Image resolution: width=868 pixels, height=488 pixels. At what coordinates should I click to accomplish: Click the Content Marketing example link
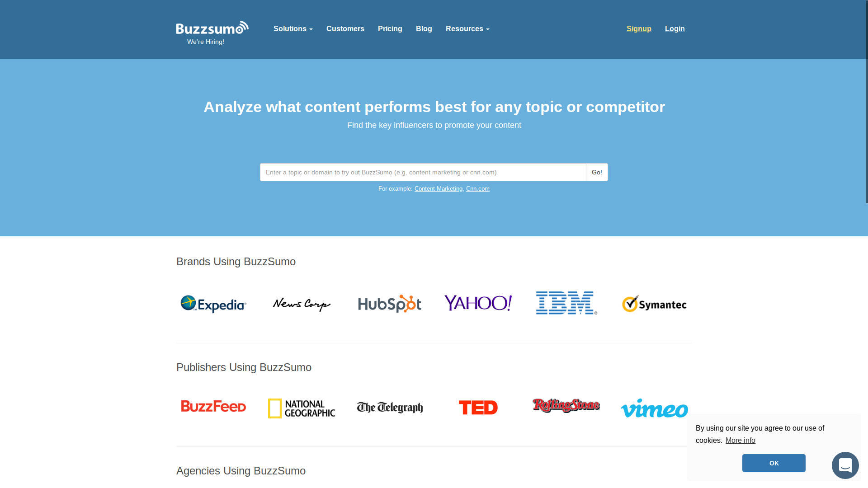click(x=438, y=188)
